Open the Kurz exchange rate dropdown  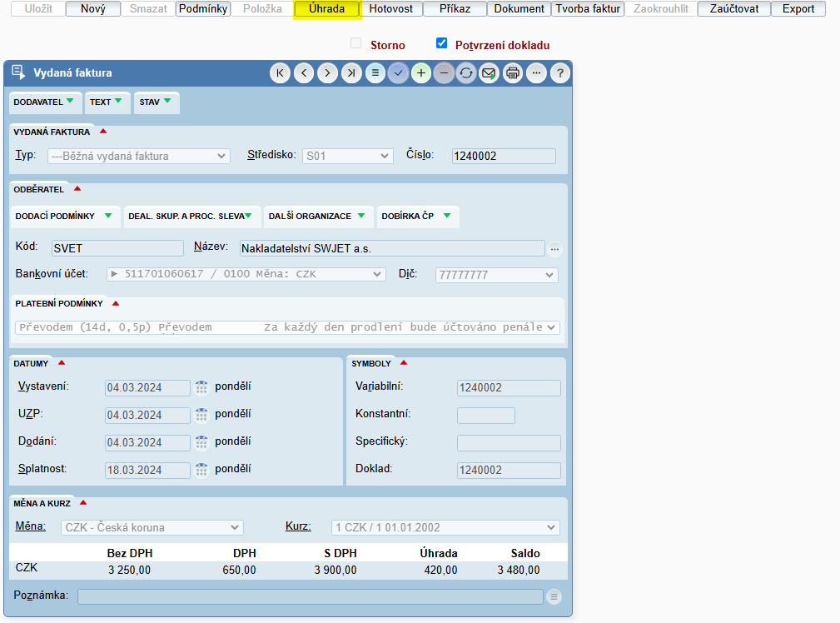point(445,527)
